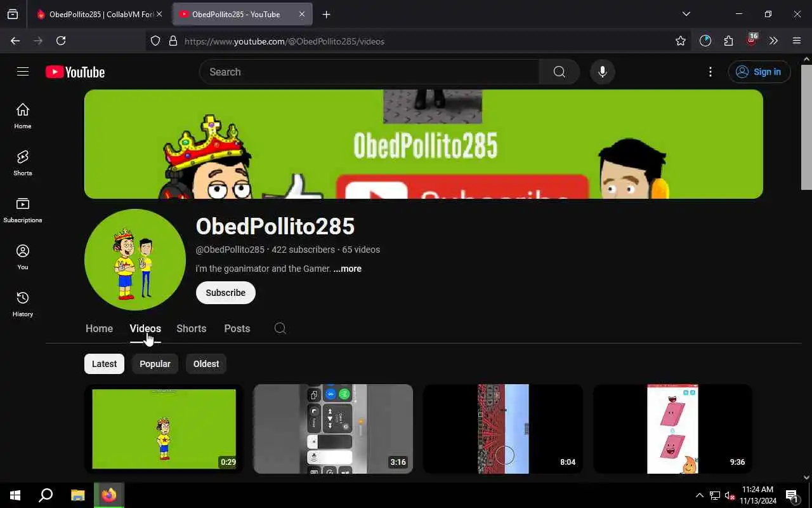Click the Firefox taskbar icon

coord(109,495)
